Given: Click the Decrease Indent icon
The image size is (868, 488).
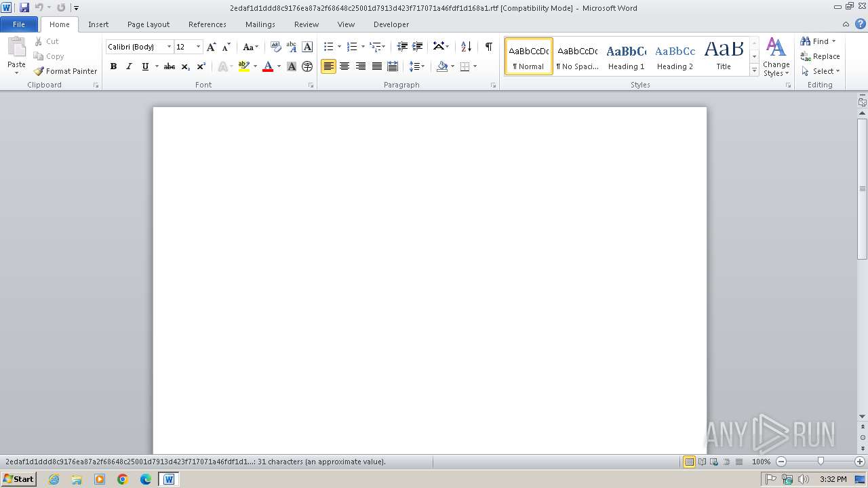Looking at the screenshot, I should click(402, 47).
